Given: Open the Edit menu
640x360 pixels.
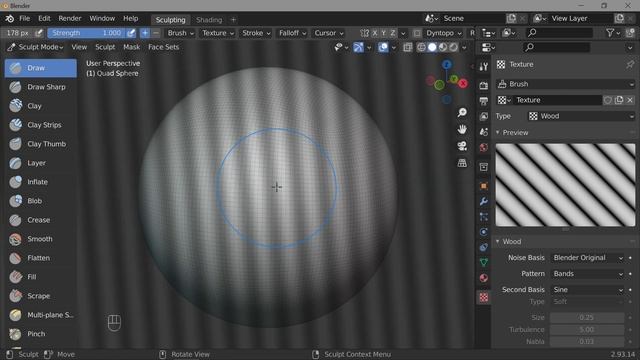Looking at the screenshot, I should (44, 18).
